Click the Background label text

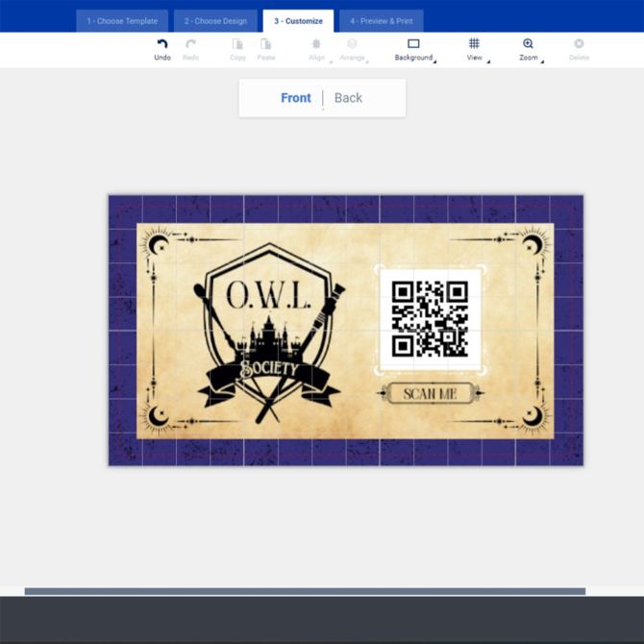pyautogui.click(x=413, y=58)
